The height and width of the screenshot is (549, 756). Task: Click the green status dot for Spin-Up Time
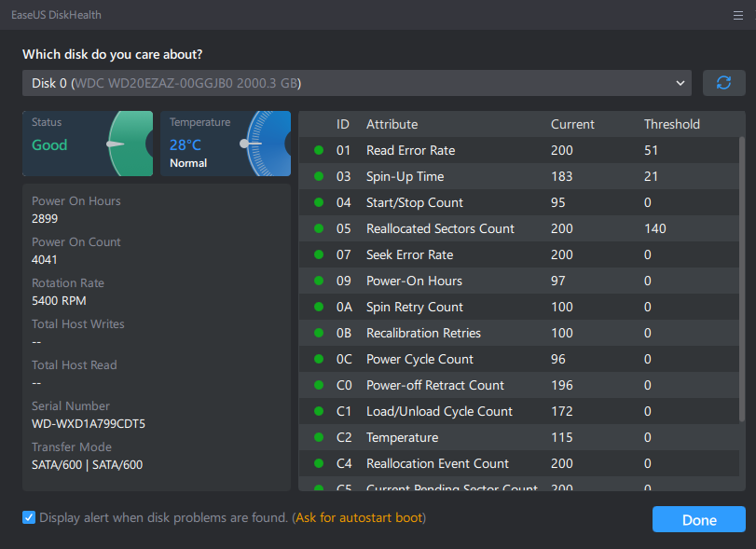point(319,176)
